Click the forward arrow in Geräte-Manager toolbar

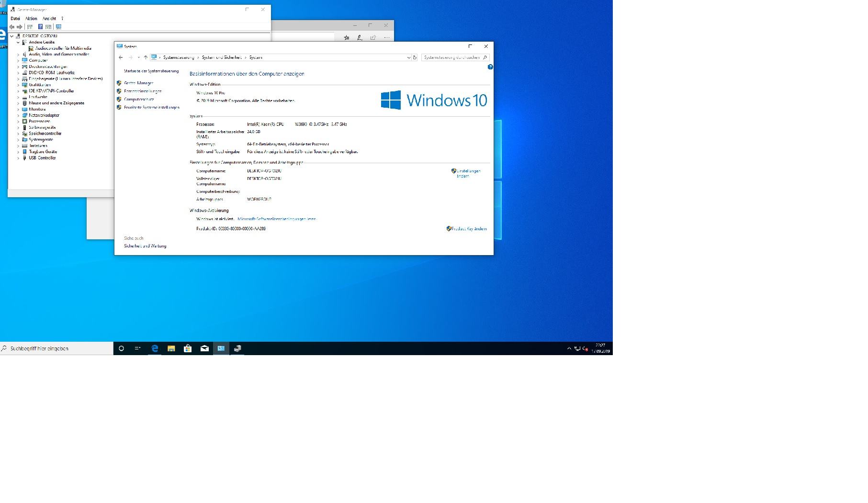tap(20, 27)
